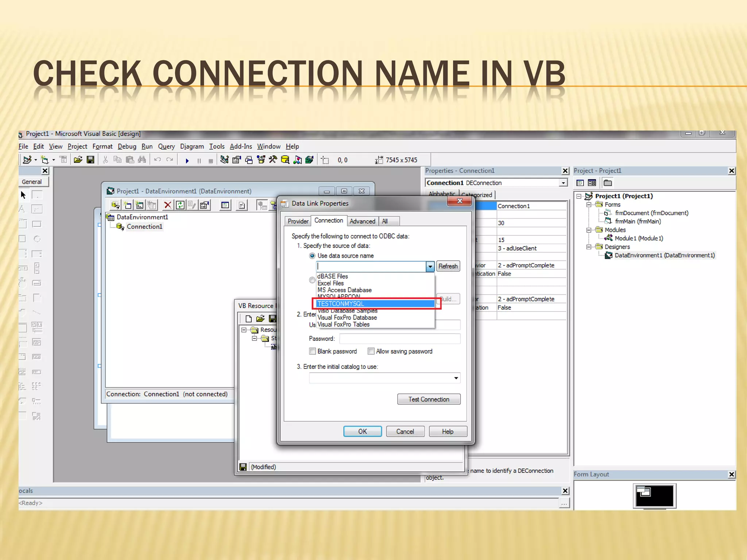Screen dimensions: 747x560
Task: Select TESTCONMYSQL in the data source list
Action: [375, 304]
